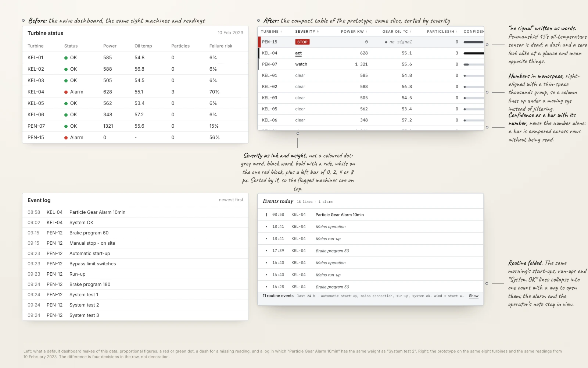This screenshot has width=588, height=368.
Task: Select the 'Brake program 180' log entry
Action: pos(135,284)
